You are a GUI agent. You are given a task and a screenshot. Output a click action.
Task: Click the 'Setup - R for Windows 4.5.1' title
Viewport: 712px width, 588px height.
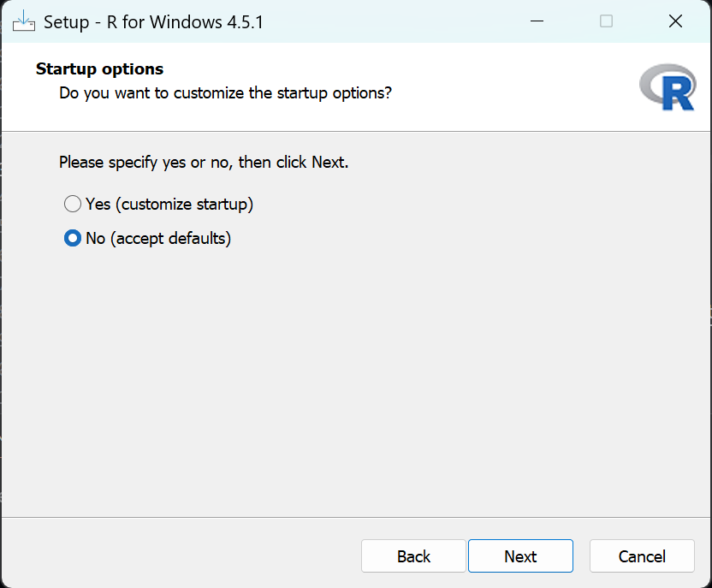click(154, 22)
